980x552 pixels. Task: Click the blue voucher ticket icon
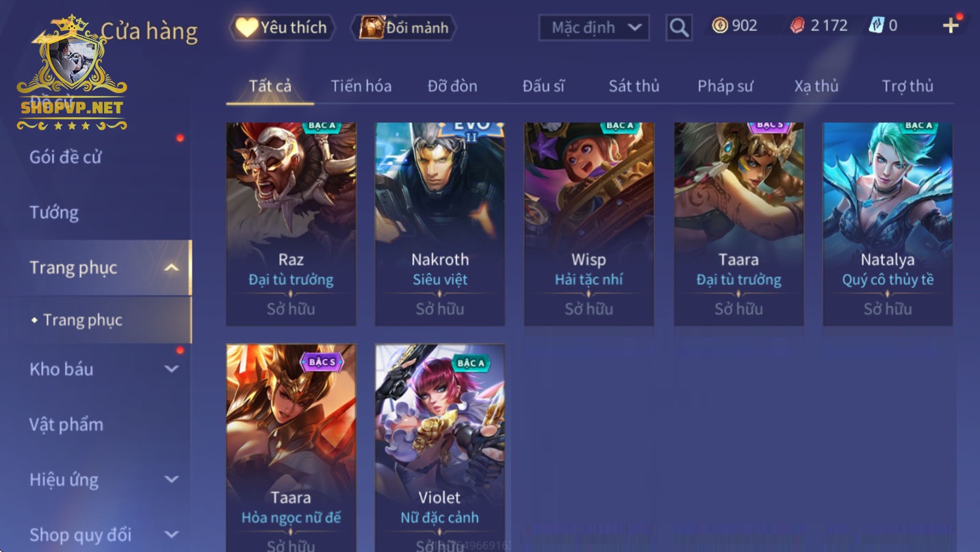coord(876,26)
